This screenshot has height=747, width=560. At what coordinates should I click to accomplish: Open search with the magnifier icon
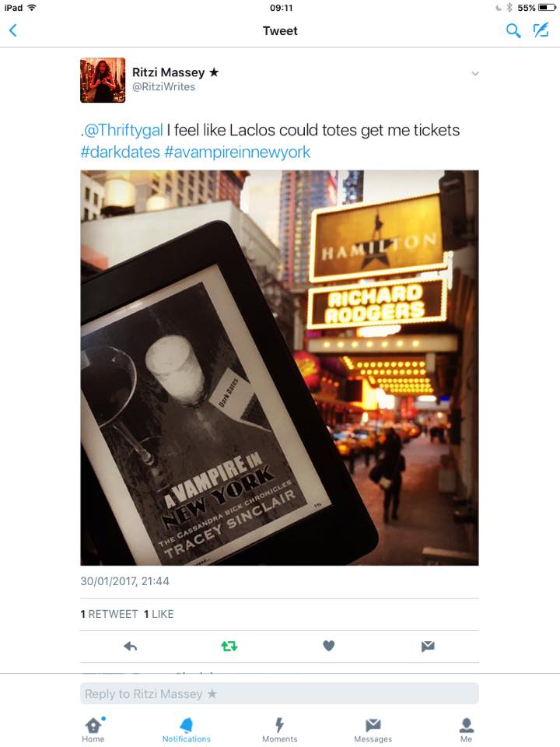coord(513,31)
